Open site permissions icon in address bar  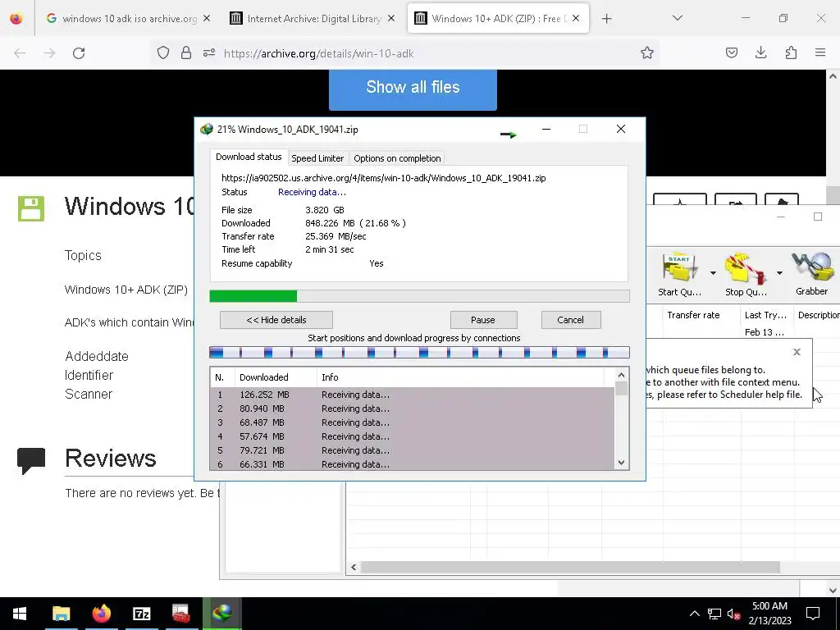tap(209, 53)
